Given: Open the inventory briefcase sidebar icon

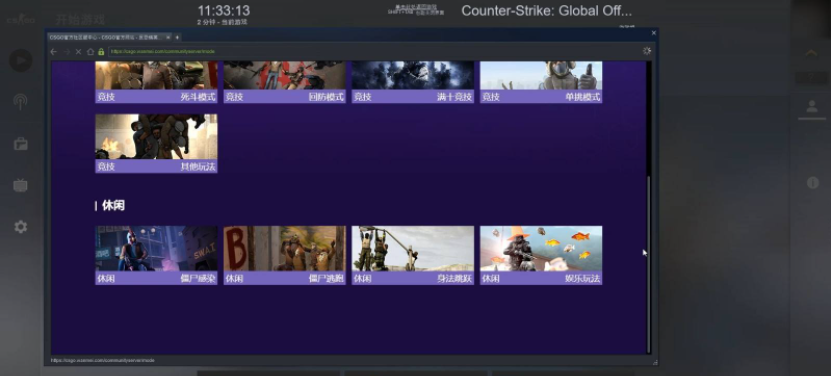Looking at the screenshot, I should (21, 144).
